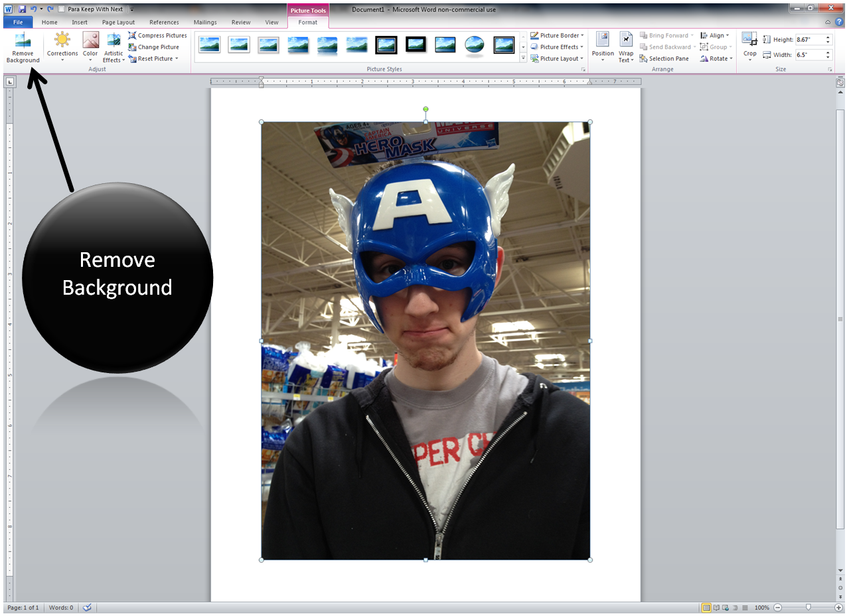
Task: Activate the Crop tool
Action: point(749,44)
